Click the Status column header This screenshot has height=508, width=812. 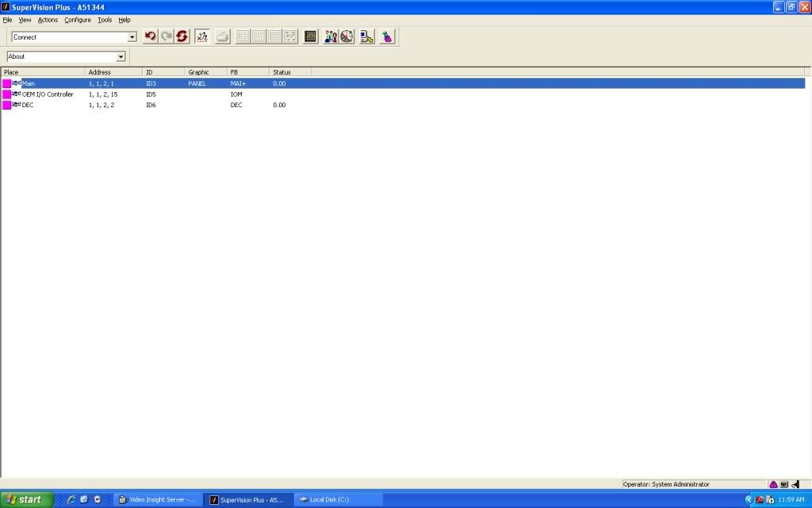click(290, 72)
